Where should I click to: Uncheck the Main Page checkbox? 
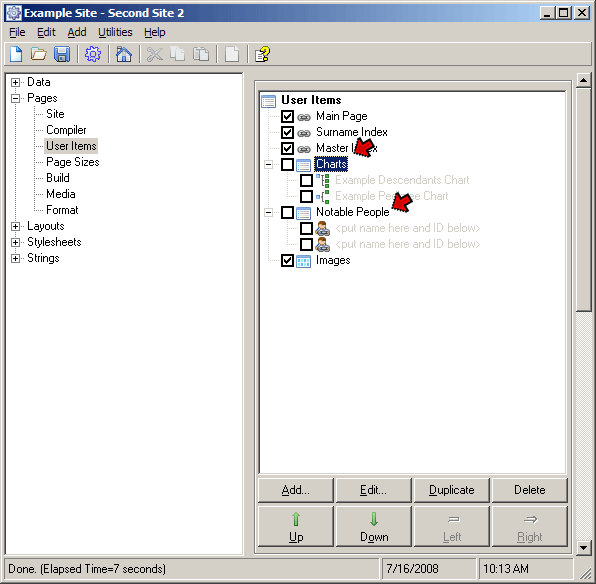(287, 116)
